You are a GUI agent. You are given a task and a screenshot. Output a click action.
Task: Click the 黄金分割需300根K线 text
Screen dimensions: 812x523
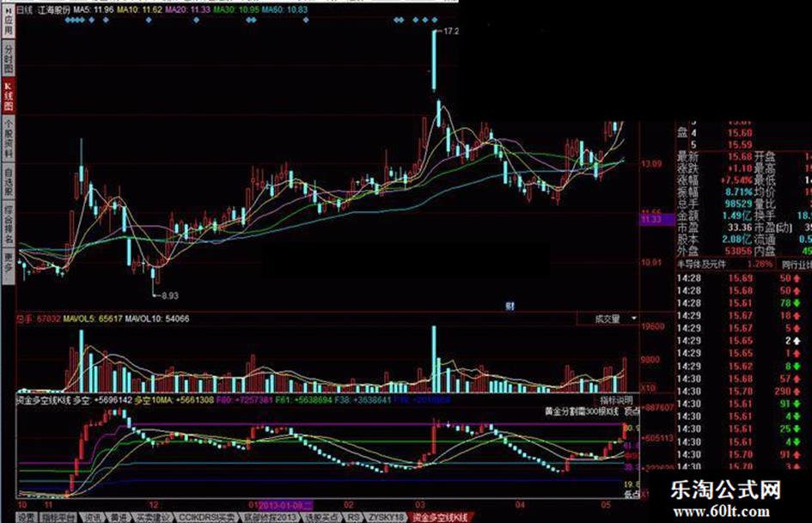click(x=582, y=411)
